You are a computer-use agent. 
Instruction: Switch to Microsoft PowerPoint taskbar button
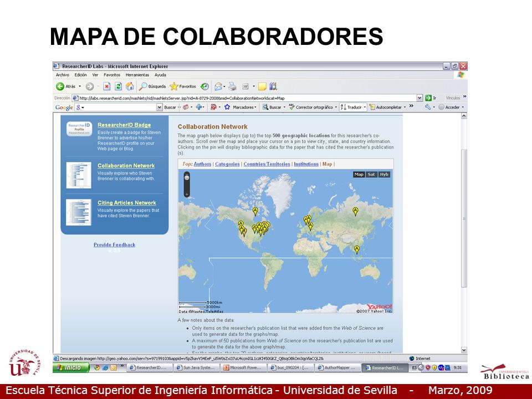243,367
